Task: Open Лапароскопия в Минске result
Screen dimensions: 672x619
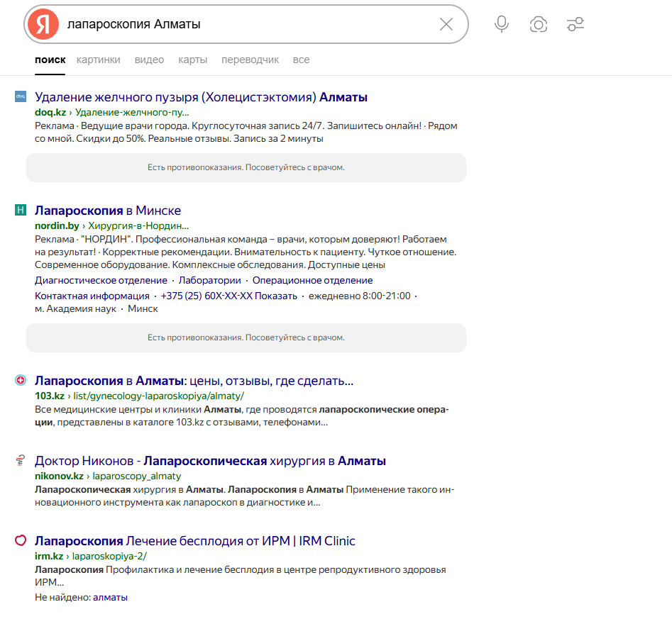Action: tap(108, 211)
